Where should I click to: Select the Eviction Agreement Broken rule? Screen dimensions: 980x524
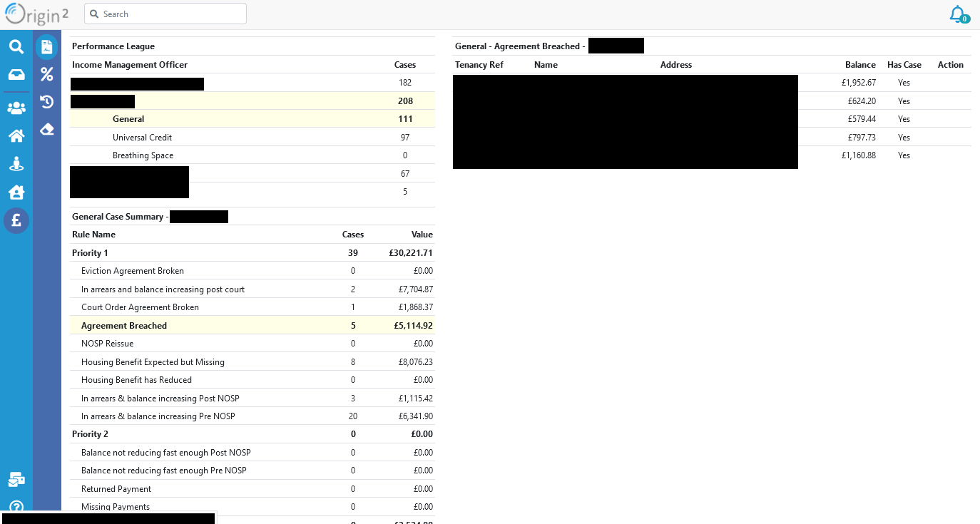pyautogui.click(x=252, y=271)
